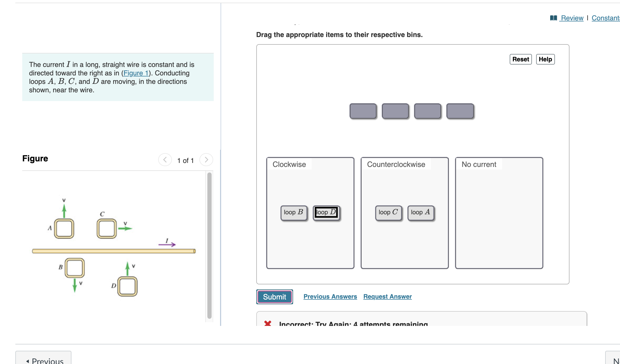Click the Review book icon
This screenshot has height=364, width=620.
[x=553, y=18]
